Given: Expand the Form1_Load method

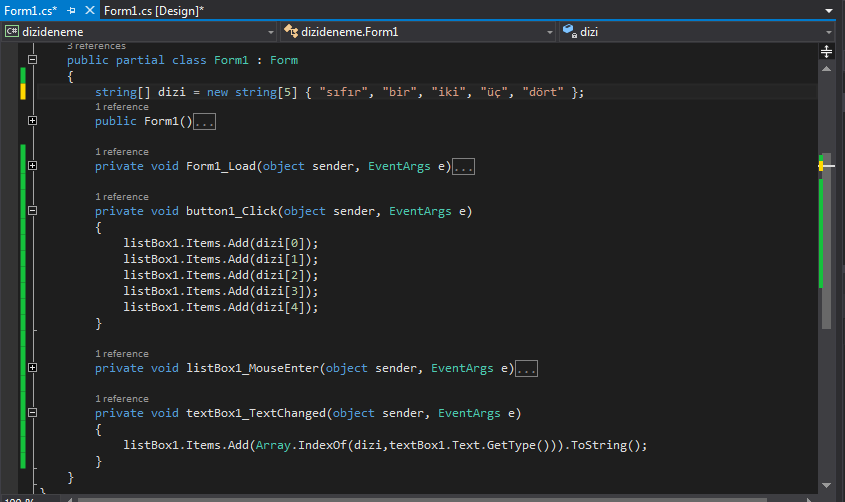Looking at the screenshot, I should [32, 166].
